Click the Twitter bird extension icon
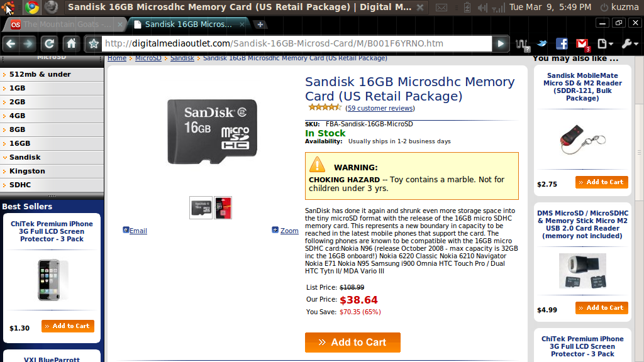The image size is (644, 362). (x=541, y=44)
